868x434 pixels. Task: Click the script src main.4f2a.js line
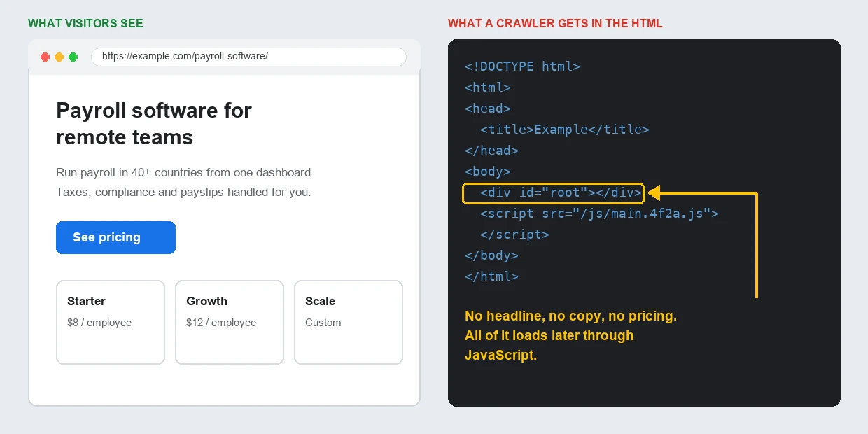(x=599, y=213)
